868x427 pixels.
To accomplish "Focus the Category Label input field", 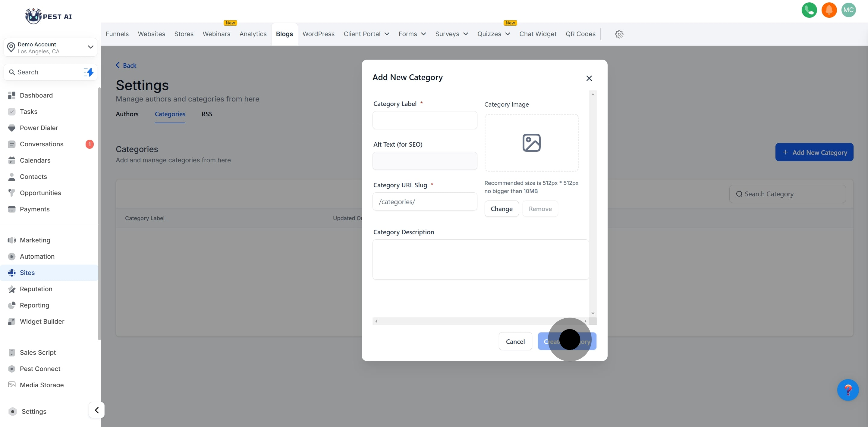I will (424, 120).
